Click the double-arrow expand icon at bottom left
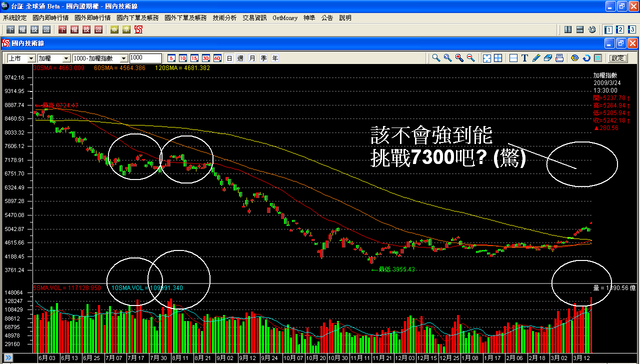 click(x=8, y=358)
